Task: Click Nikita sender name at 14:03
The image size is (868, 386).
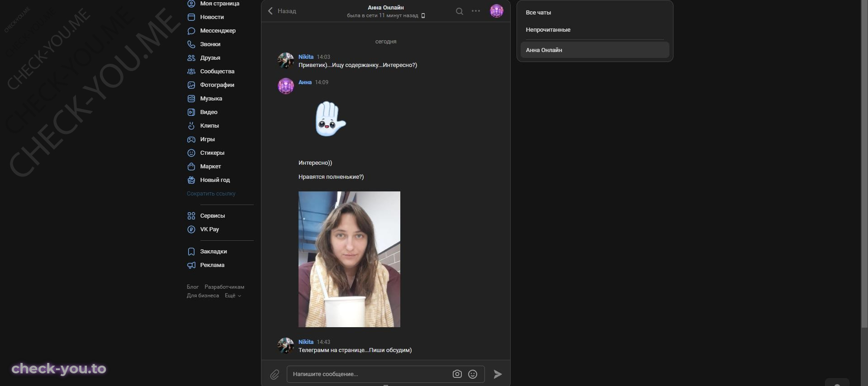Action: (x=306, y=57)
